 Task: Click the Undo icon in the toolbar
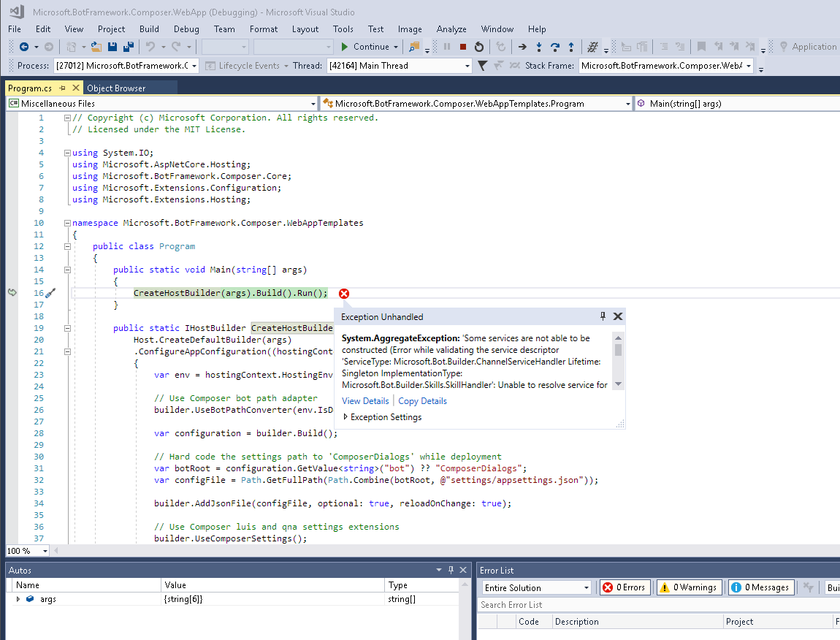pyautogui.click(x=151, y=46)
